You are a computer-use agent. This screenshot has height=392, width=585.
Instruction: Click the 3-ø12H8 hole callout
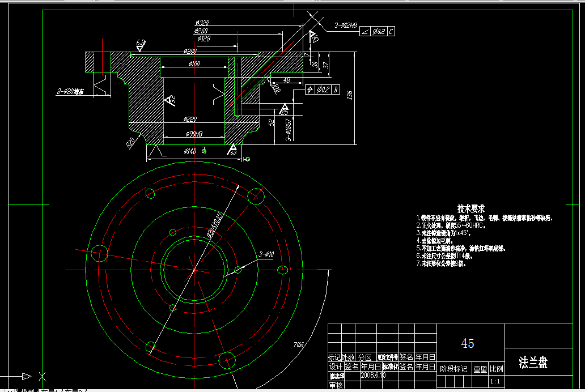coord(345,25)
